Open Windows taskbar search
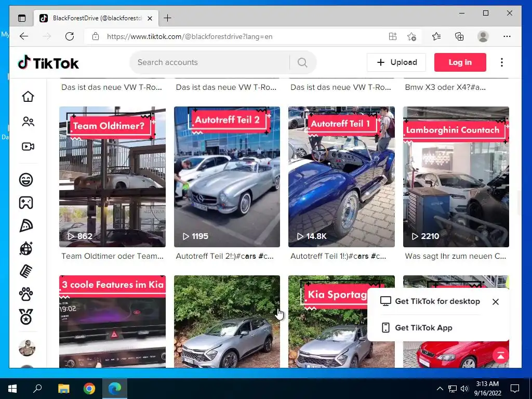Screen dimensions: 532x399 click(37, 389)
